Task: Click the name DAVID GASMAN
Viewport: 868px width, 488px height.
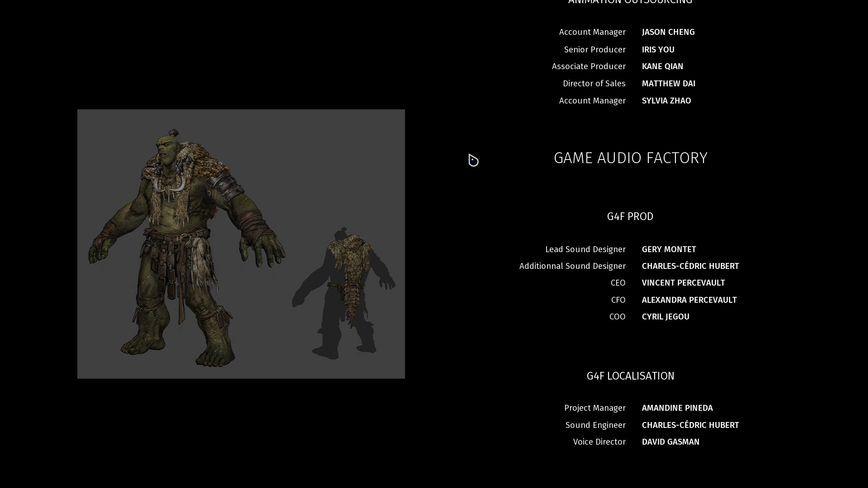Action: (670, 442)
